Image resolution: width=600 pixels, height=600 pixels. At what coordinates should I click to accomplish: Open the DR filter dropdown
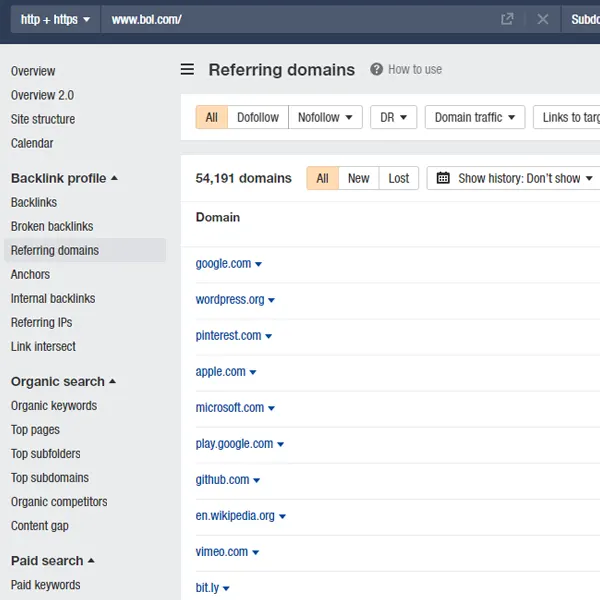(393, 117)
